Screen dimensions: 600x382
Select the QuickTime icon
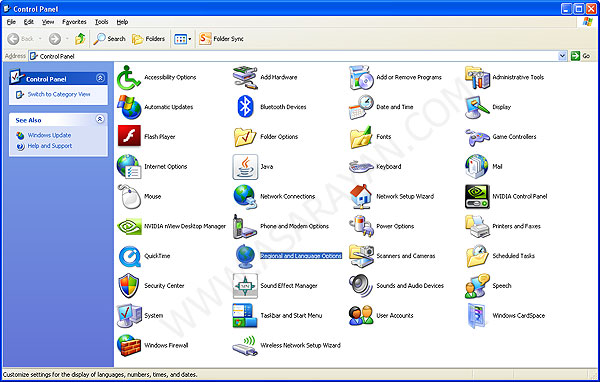(x=129, y=256)
